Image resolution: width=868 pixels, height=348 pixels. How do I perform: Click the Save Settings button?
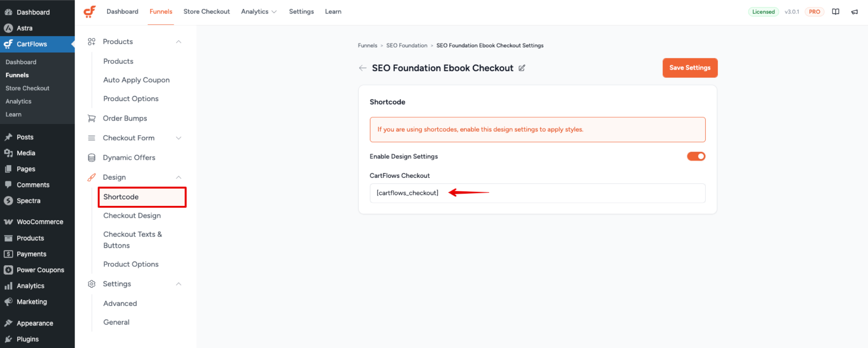click(690, 68)
